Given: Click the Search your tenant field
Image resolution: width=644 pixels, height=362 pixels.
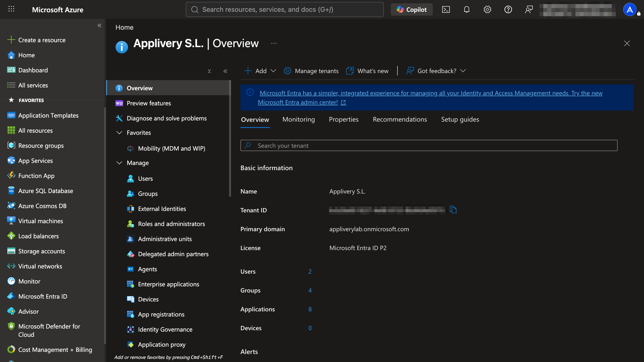Looking at the screenshot, I should point(429,145).
